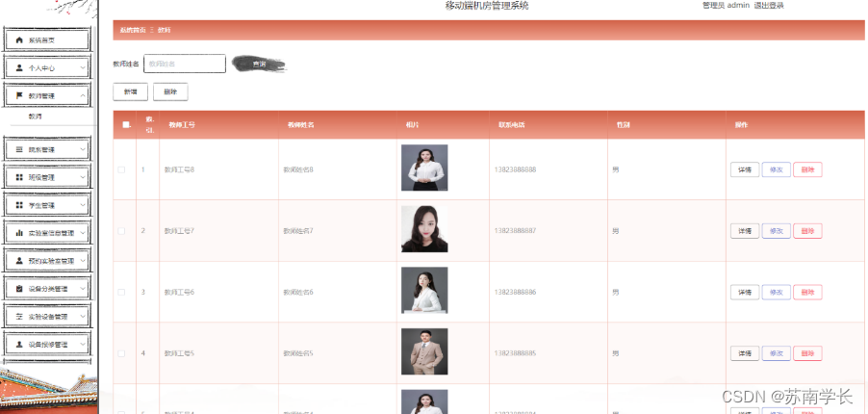Expand 预约实验室管理 using its chevron

pos(83,261)
